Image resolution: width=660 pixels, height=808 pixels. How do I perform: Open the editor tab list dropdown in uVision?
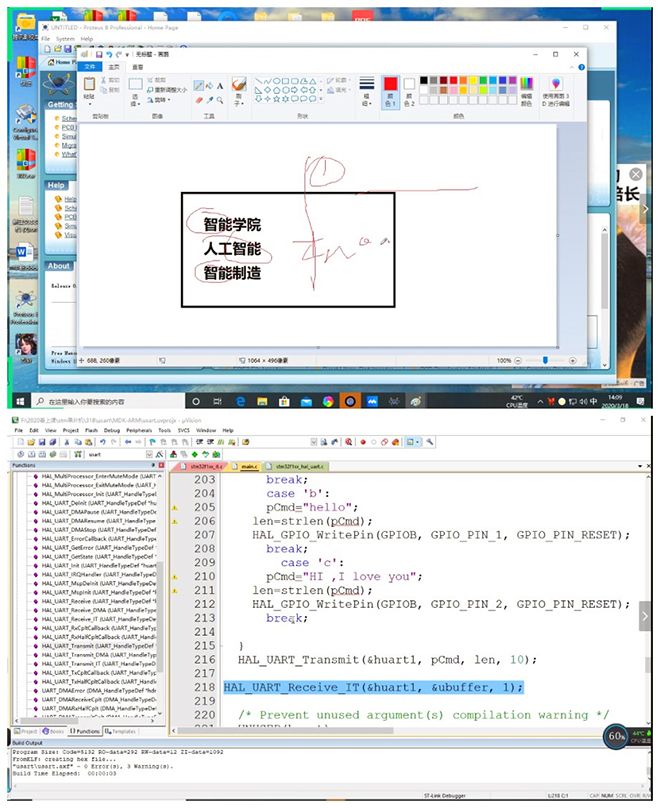pos(640,466)
